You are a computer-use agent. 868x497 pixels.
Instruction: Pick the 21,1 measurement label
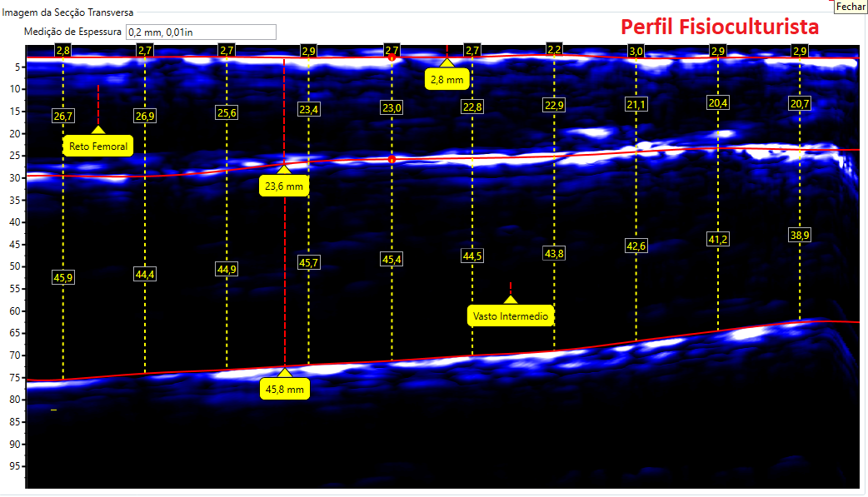point(636,104)
